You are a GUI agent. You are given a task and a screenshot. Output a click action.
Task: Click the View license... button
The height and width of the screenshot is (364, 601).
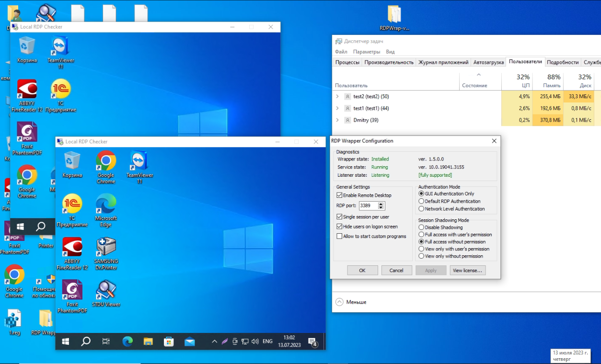point(468,271)
